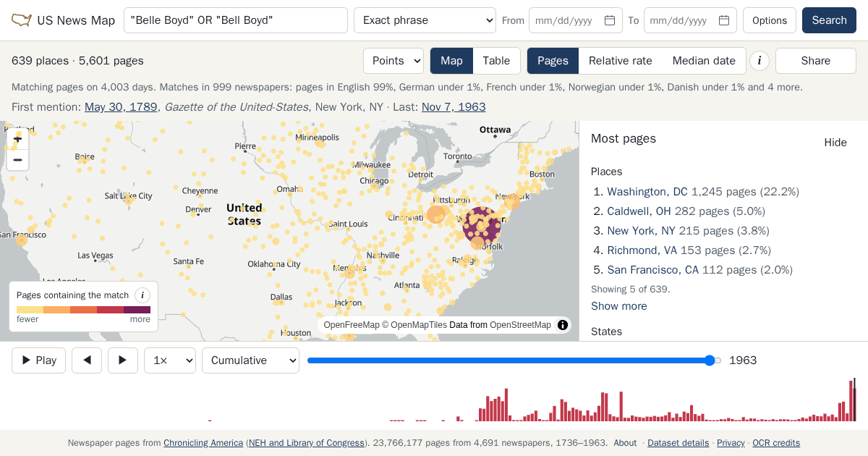The image size is (868, 456).
Task: Play the timeline animation
Action: [x=38, y=360]
